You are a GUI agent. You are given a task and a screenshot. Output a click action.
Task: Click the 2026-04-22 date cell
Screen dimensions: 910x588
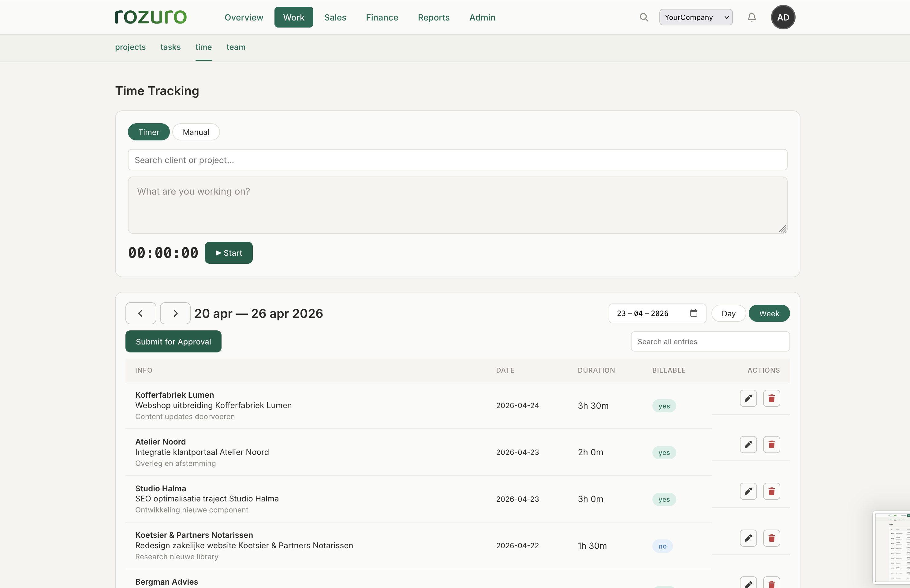click(517, 545)
